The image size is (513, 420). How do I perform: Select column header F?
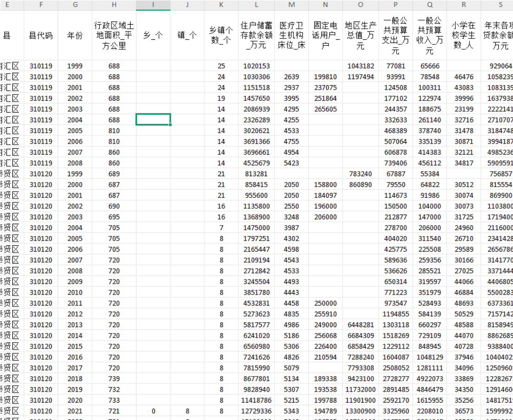41,5
